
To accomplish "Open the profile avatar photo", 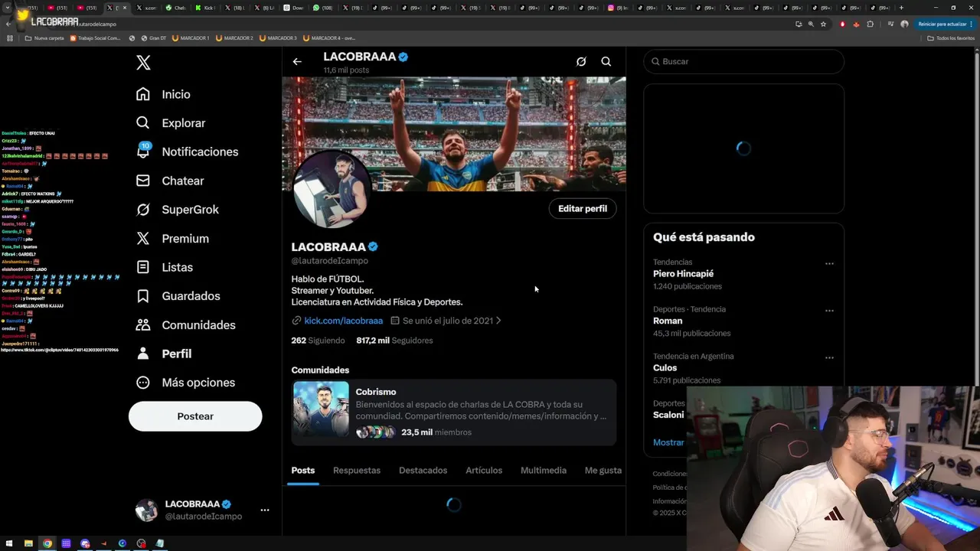I will click(x=332, y=190).
